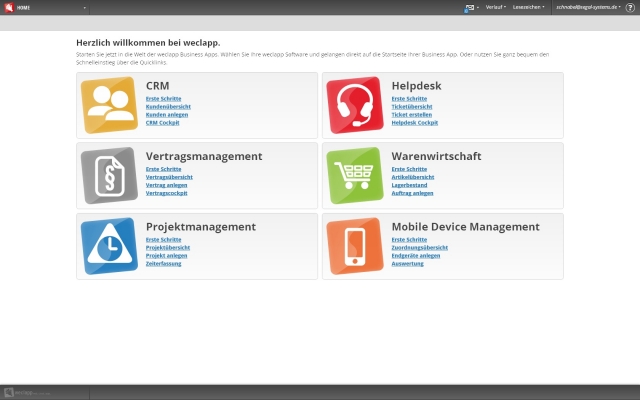Open the notifications icon in top bar

tap(469, 7)
